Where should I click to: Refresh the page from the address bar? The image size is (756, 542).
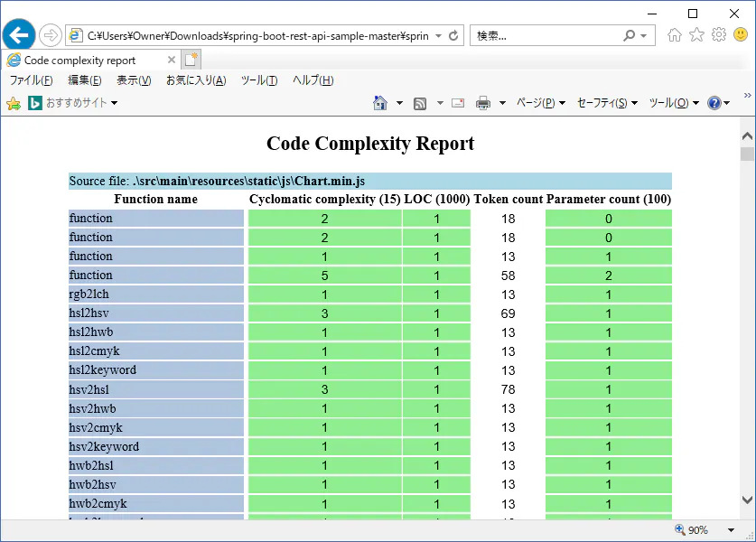(453, 36)
